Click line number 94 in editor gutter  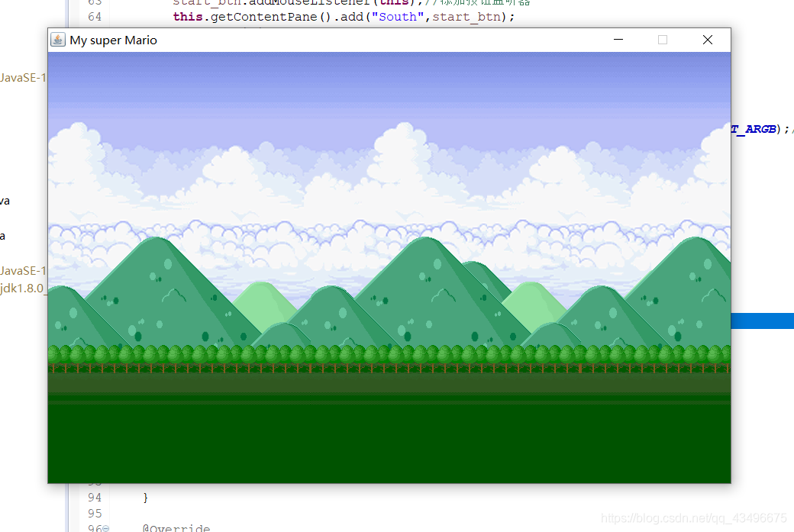(95, 498)
